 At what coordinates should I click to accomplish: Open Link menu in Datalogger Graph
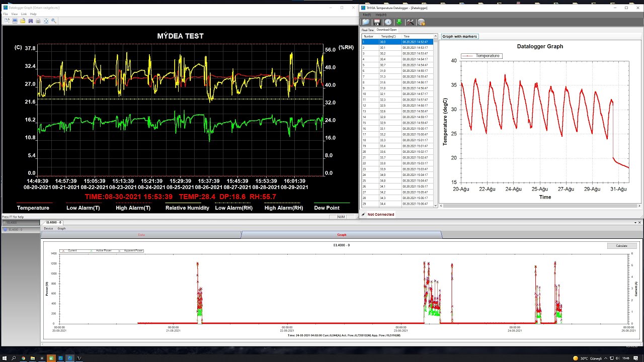[x=24, y=14]
